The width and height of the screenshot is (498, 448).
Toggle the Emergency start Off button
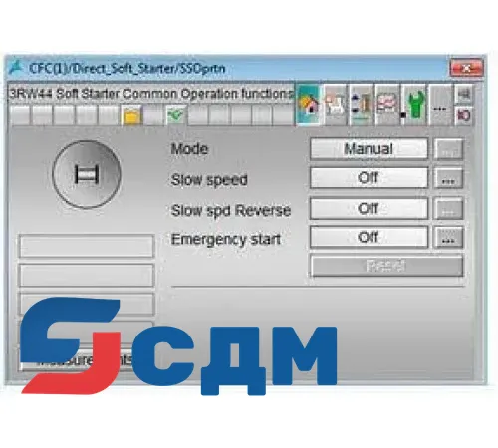click(369, 237)
